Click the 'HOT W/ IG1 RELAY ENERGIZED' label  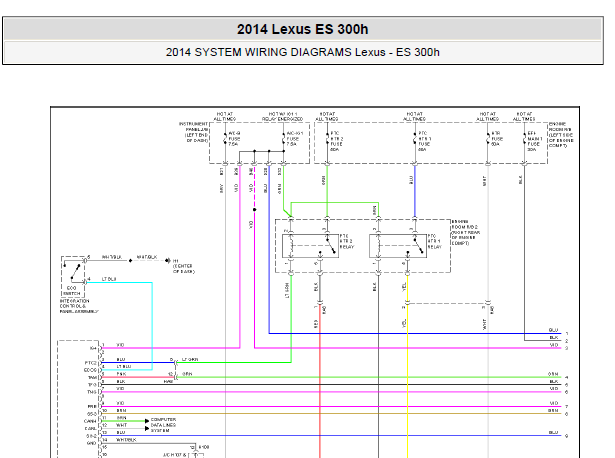pos(282,116)
